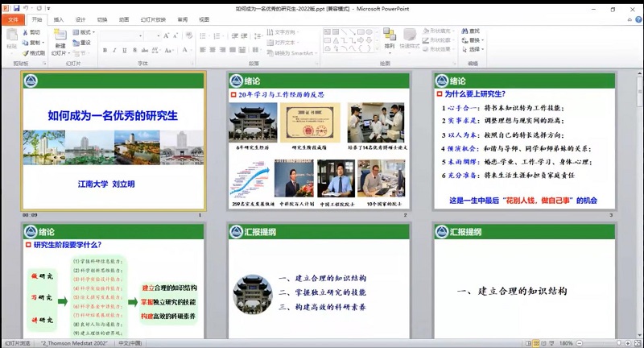Image resolution: width=644 pixels, height=348 pixels.
Task: Click the Reset (重设) slide icon
Action: click(x=81, y=42)
